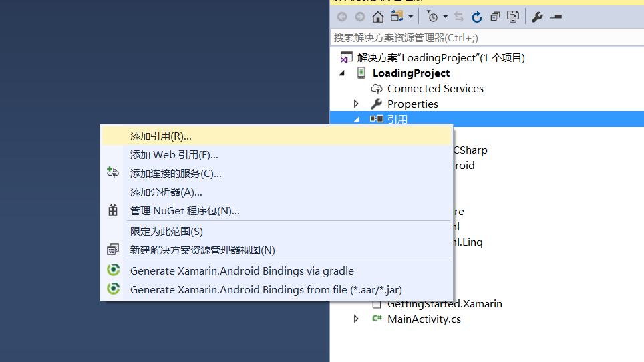
Task: Collapse all items in Solution Explorer
Action: point(495,17)
